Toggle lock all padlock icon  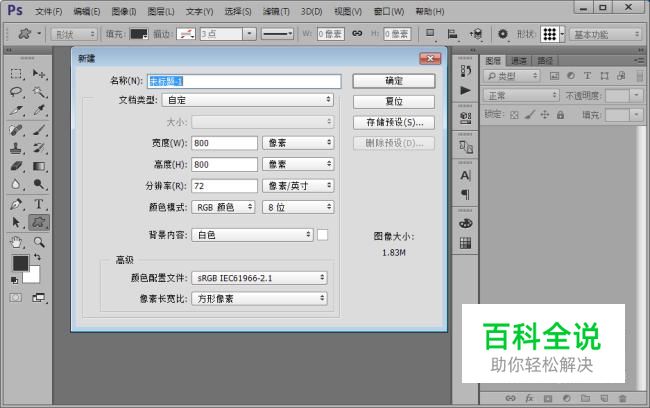[560, 115]
